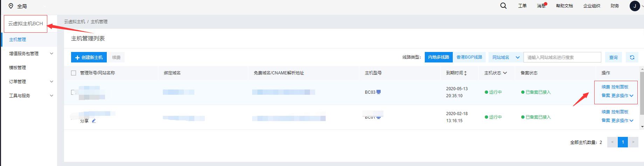Click the domain search input field

[x=562, y=57]
